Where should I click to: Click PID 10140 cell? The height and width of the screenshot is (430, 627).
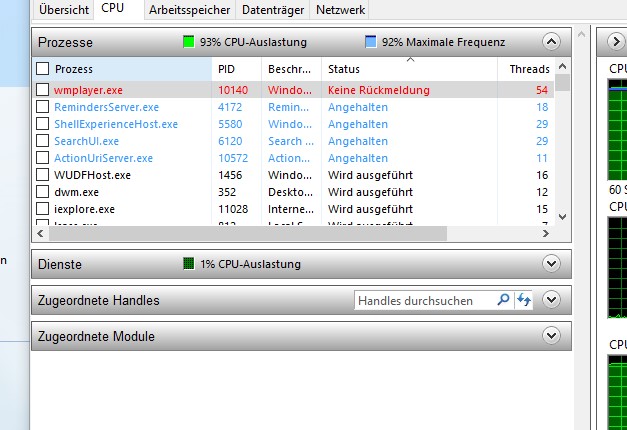(x=233, y=90)
